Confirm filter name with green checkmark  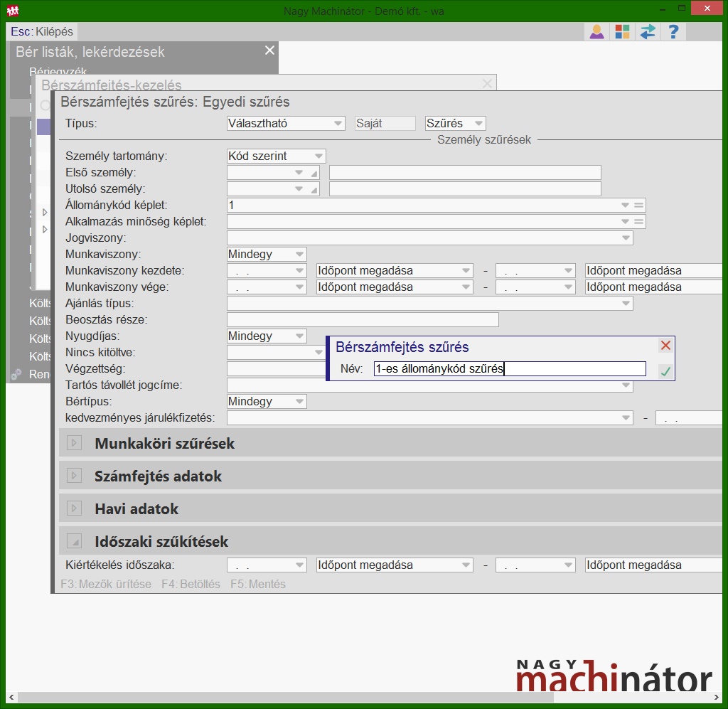[x=665, y=371]
